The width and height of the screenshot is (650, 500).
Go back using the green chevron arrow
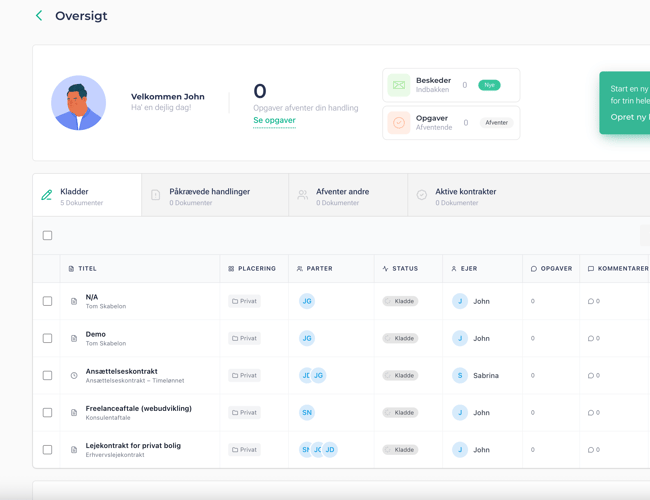click(x=39, y=16)
